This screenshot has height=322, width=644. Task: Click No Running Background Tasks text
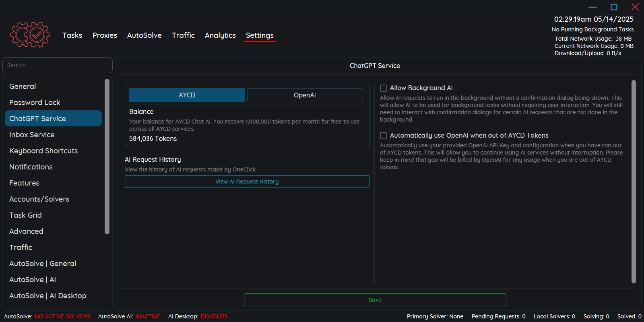pyautogui.click(x=592, y=29)
